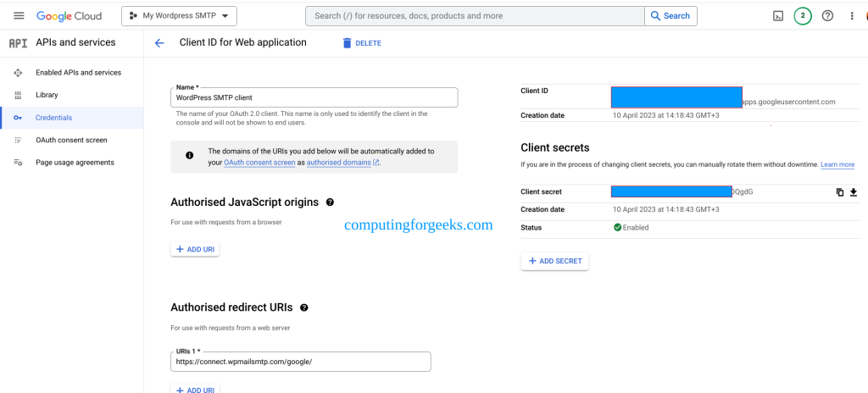The height and width of the screenshot is (393, 868).
Task: Go back using the left arrow
Action: click(x=159, y=43)
